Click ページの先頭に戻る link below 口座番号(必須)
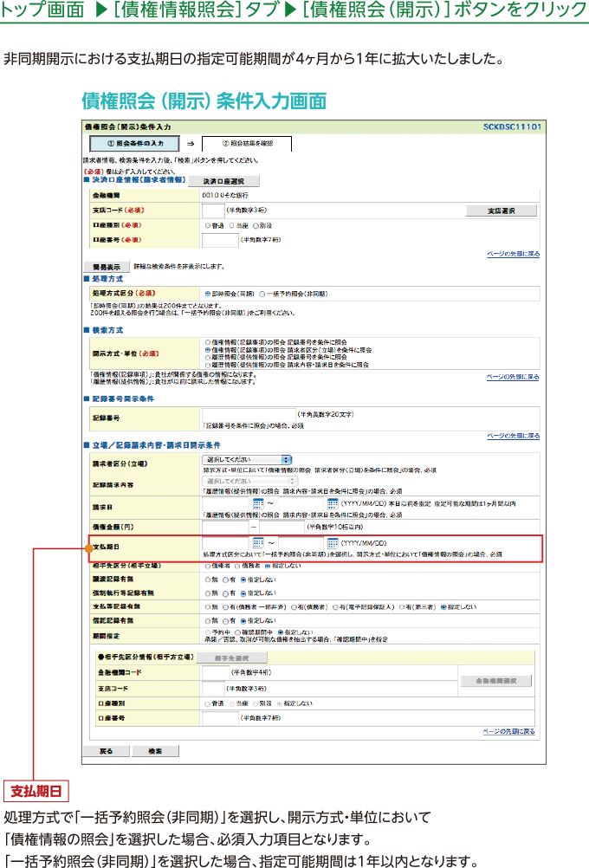The image size is (589, 868). pyautogui.click(x=513, y=254)
